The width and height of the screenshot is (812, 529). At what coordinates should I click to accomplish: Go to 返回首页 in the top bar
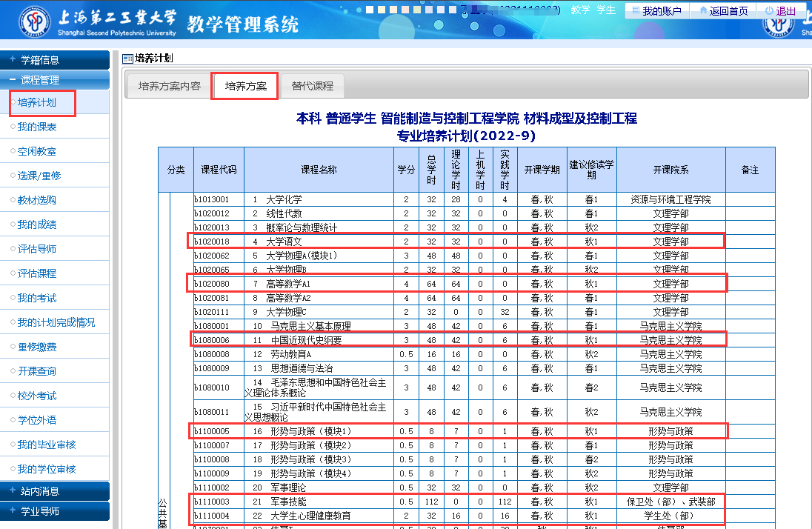pos(723,11)
